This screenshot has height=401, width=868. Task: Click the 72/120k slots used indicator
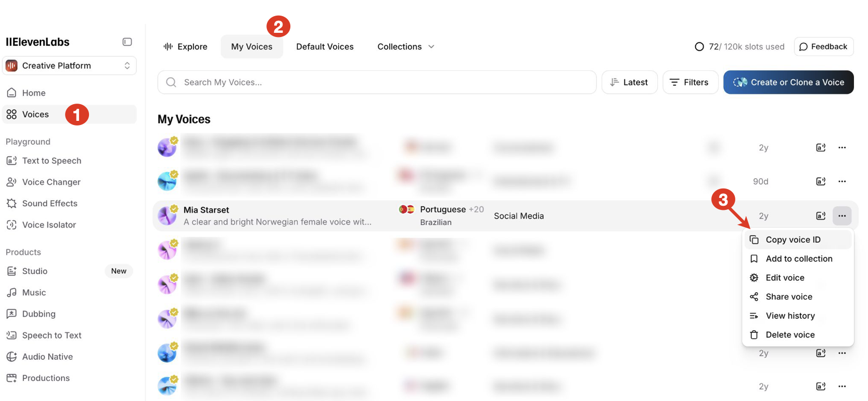pos(739,46)
